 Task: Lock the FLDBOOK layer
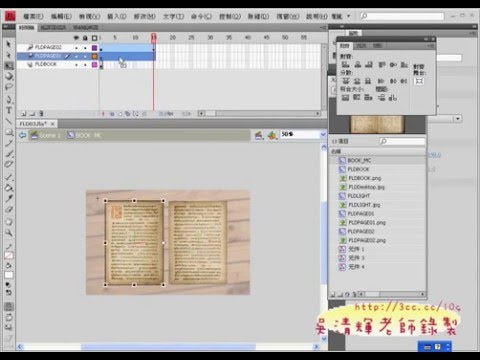(85, 65)
